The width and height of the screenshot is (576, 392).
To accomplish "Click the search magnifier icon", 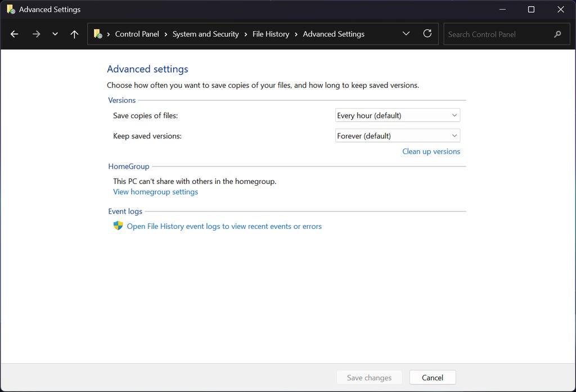I will (557, 34).
